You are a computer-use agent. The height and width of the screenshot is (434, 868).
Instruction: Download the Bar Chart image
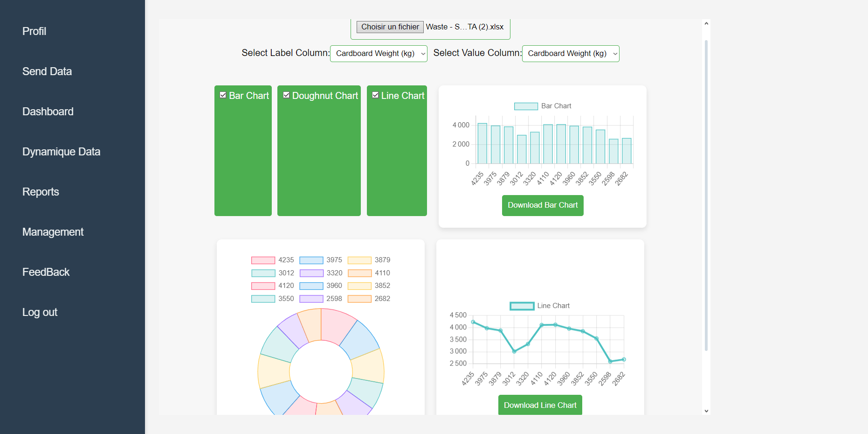pos(542,205)
